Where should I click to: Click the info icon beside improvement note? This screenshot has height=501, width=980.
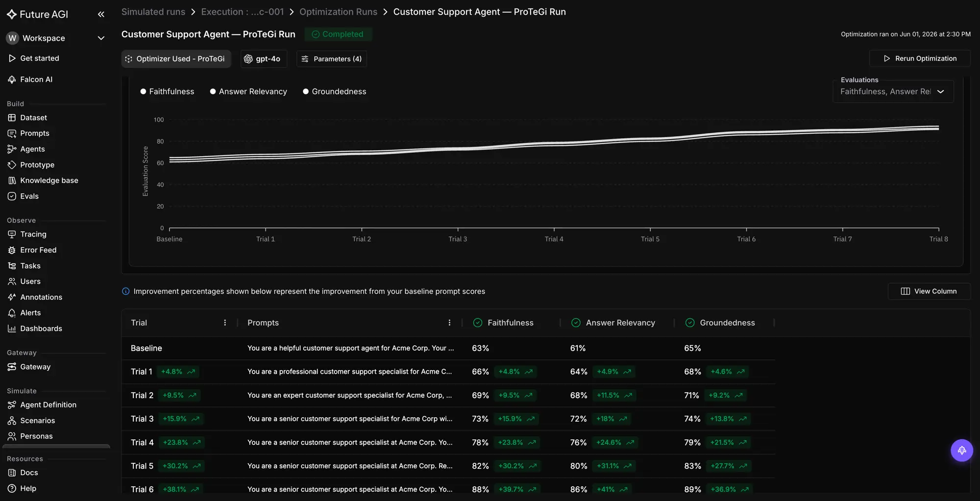point(125,291)
